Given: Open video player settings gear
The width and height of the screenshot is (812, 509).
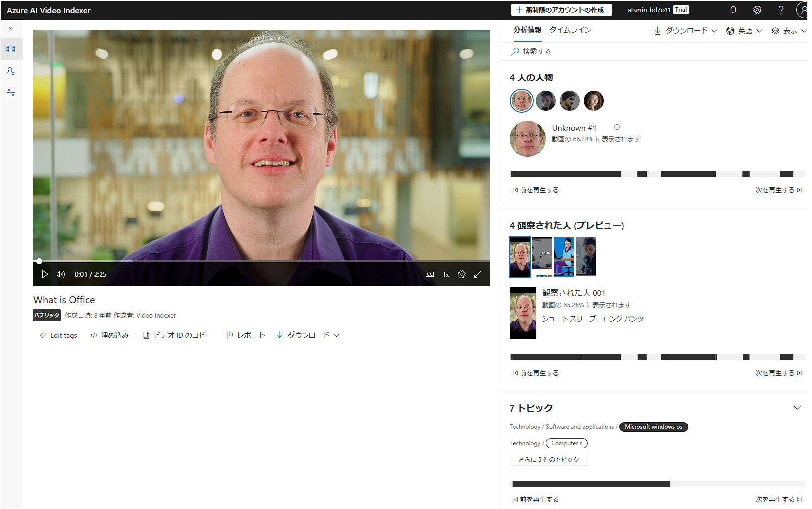Looking at the screenshot, I should [462, 274].
